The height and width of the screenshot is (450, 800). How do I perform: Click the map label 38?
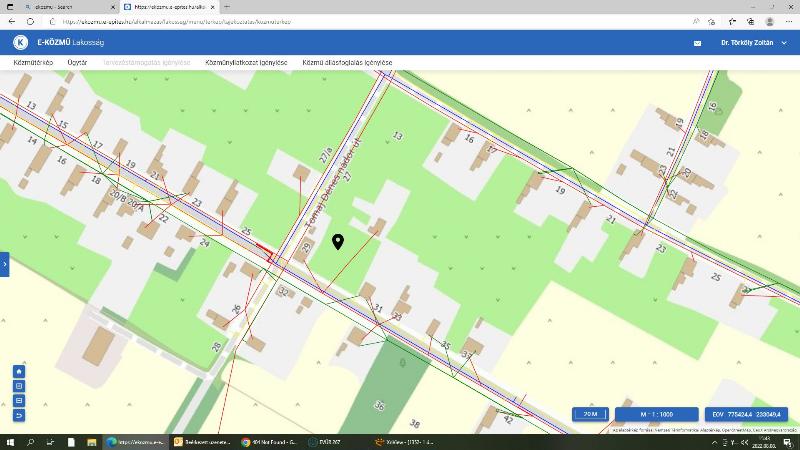(415, 423)
